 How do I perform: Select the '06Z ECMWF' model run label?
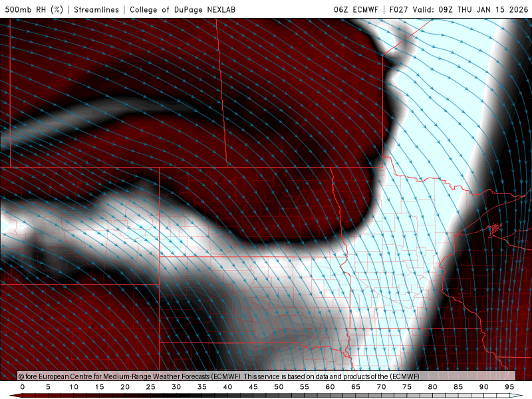pos(356,9)
